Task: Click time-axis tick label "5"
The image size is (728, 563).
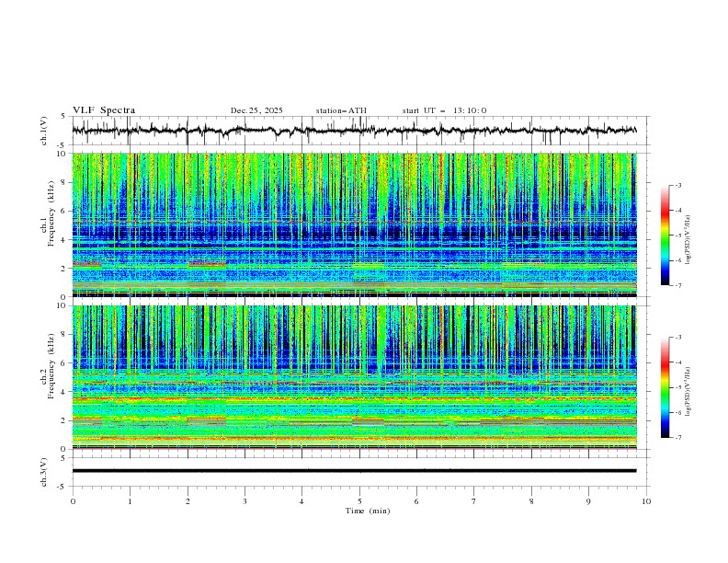Action: [x=359, y=501]
